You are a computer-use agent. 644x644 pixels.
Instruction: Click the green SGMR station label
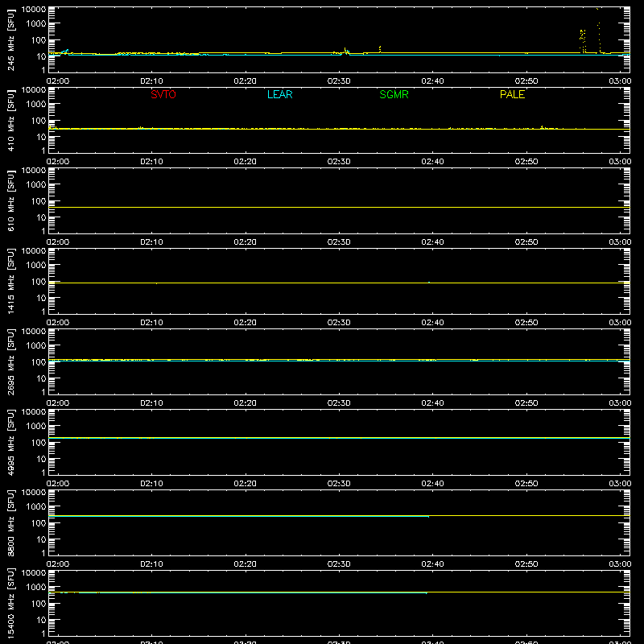(x=394, y=94)
